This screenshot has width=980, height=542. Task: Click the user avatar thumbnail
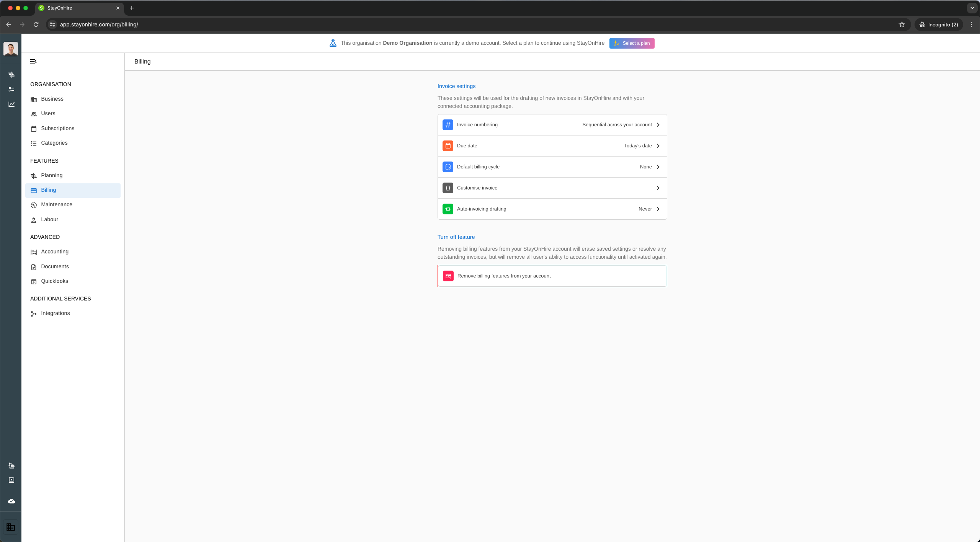(x=11, y=49)
